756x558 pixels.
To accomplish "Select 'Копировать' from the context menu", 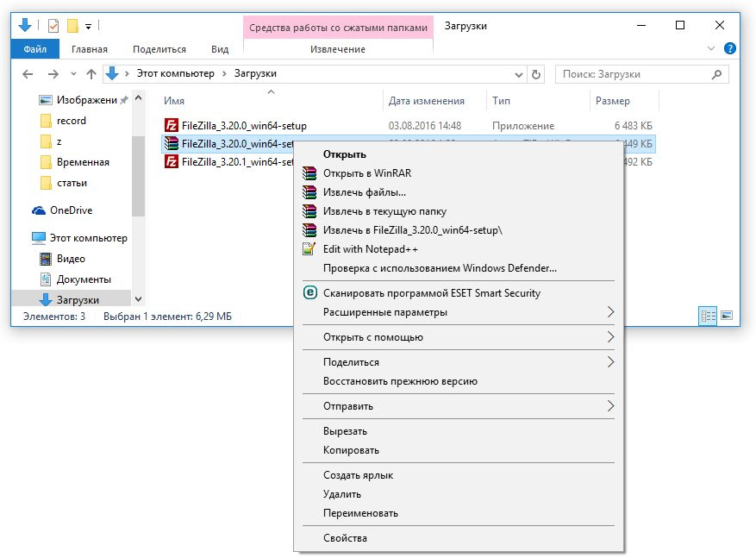I will (351, 450).
